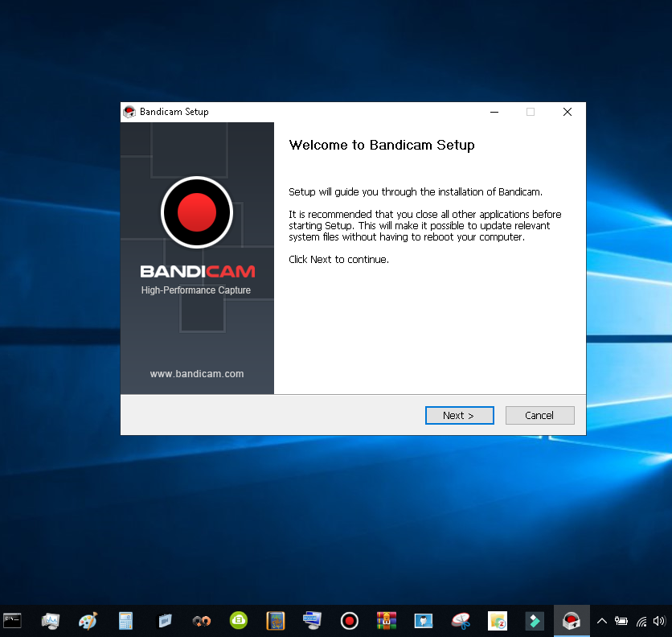Open the Paint palette taskbar icon
The image size is (672, 637).
88,621
